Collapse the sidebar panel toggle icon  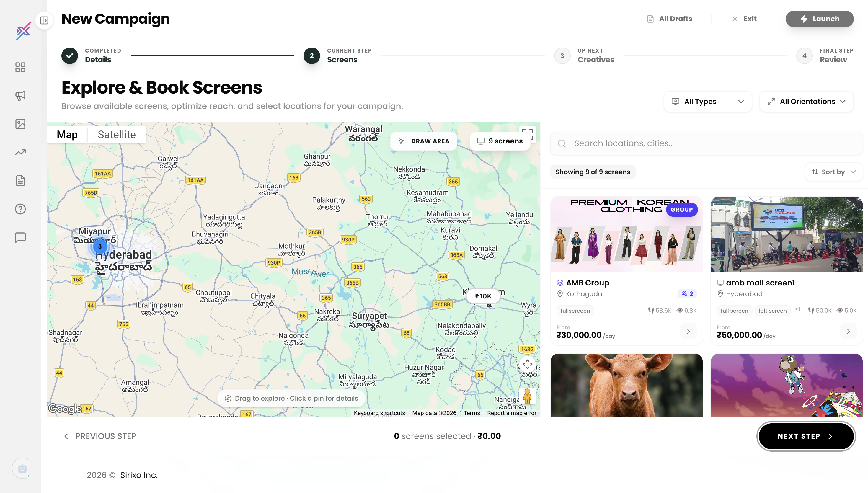(44, 20)
